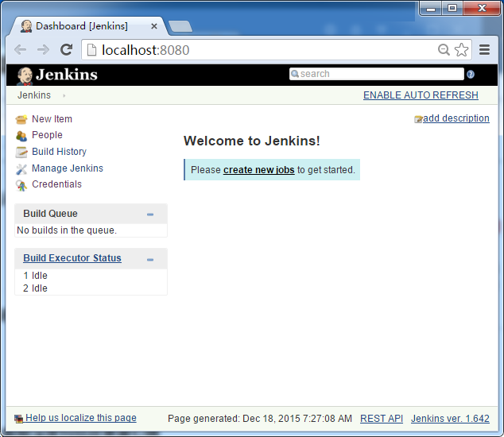The width and height of the screenshot is (504, 437).
Task: Open Manage Jenkins link
Action: pos(68,168)
